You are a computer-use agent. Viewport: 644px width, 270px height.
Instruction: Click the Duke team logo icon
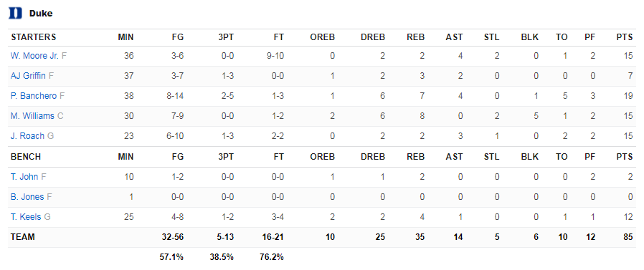pyautogui.click(x=15, y=13)
